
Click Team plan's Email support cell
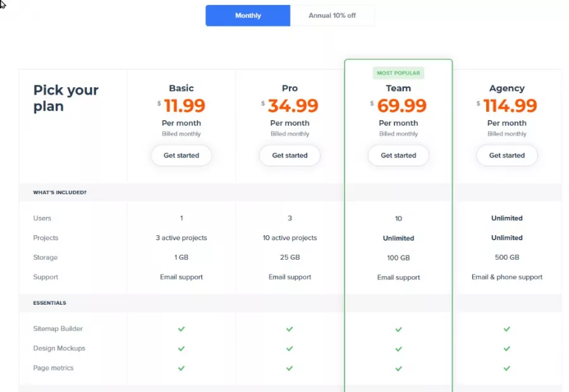(398, 278)
